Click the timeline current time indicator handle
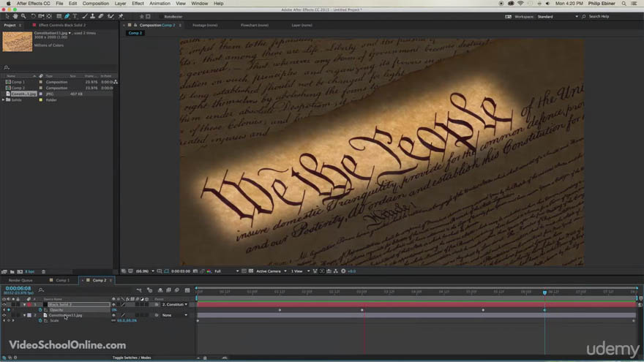 [x=544, y=293]
